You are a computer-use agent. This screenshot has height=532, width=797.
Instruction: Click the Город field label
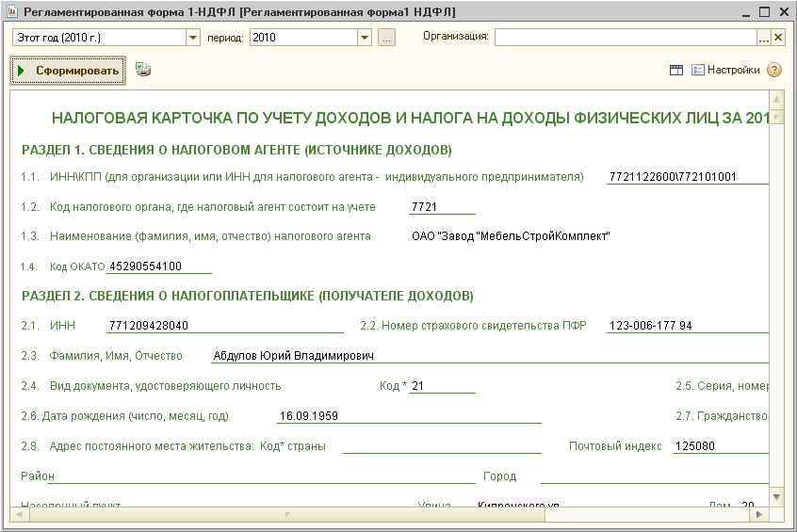point(499,476)
